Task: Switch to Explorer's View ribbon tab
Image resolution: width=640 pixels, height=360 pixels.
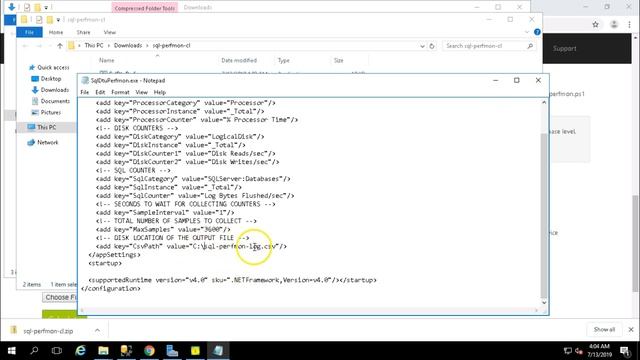Action: (x=110, y=32)
